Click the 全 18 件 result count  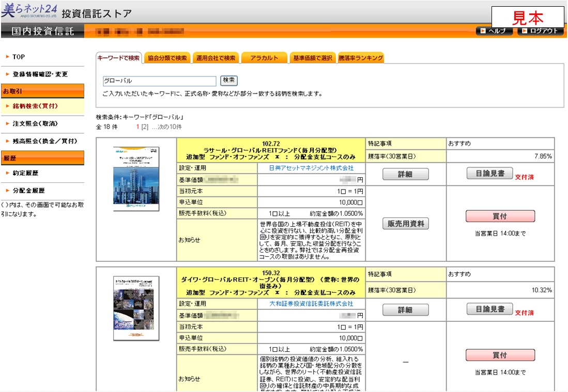click(107, 127)
